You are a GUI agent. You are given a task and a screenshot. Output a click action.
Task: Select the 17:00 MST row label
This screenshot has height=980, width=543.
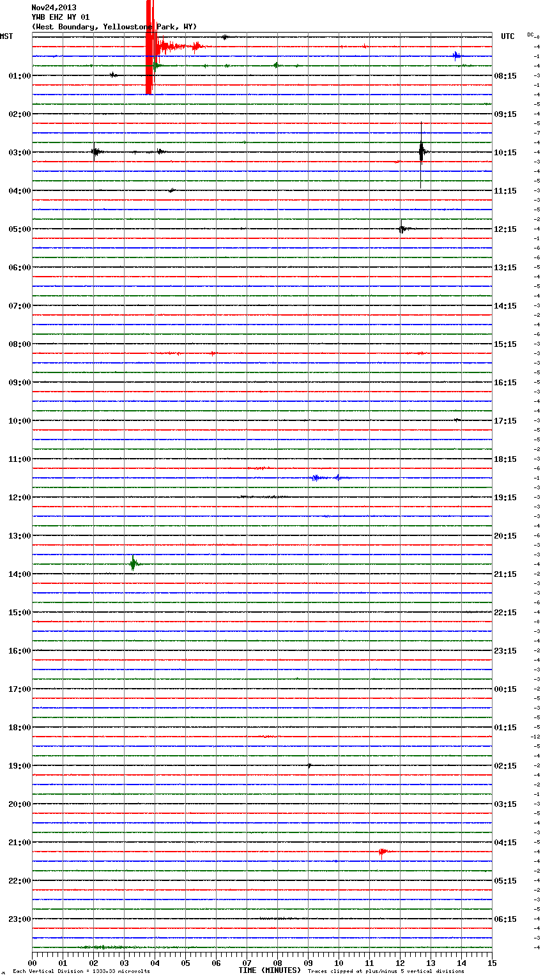click(20, 689)
